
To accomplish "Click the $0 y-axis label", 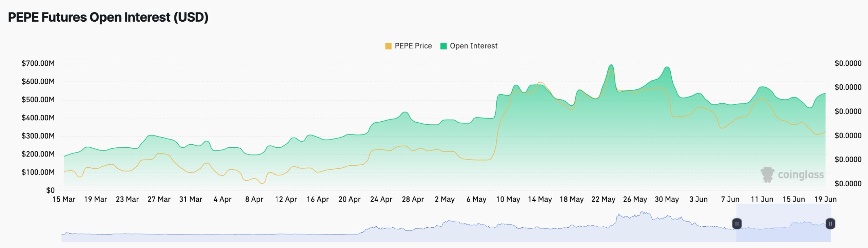I will (50, 190).
